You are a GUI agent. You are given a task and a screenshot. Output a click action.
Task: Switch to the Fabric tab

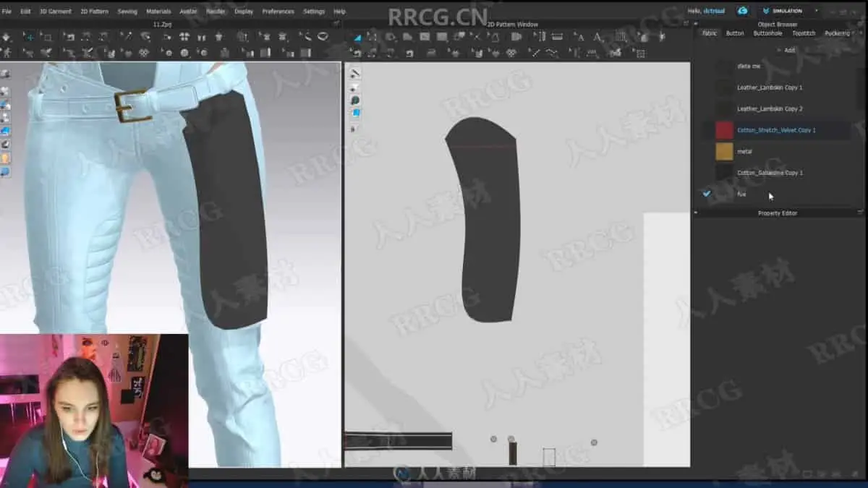click(710, 33)
